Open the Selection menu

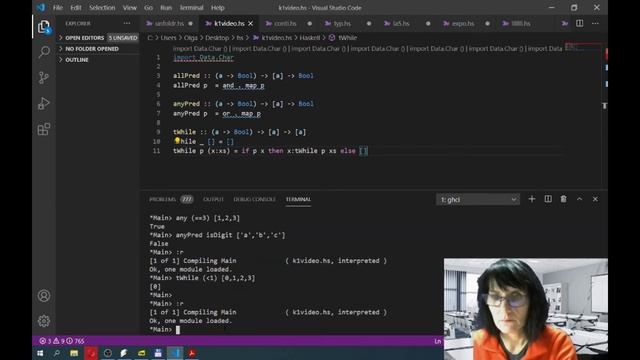(102, 8)
